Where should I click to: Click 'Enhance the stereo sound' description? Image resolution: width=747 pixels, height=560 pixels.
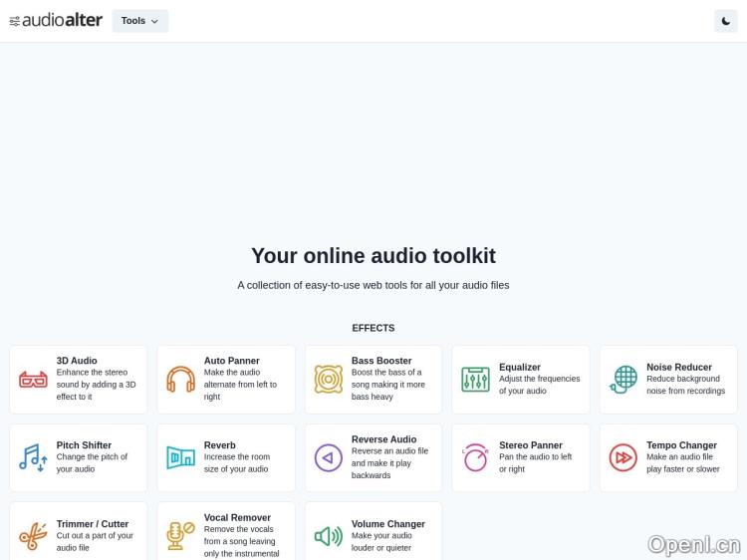pyautogui.click(x=96, y=385)
